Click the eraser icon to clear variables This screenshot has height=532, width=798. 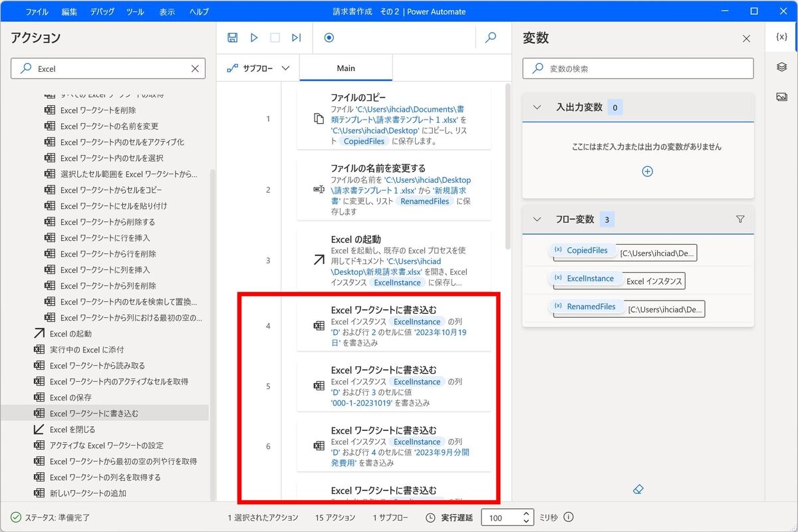click(x=638, y=489)
